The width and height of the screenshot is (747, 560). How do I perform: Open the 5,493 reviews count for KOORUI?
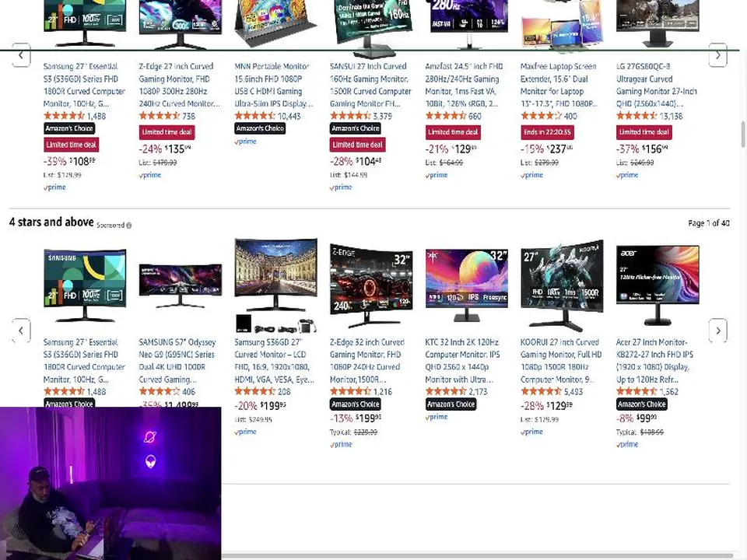(x=573, y=391)
